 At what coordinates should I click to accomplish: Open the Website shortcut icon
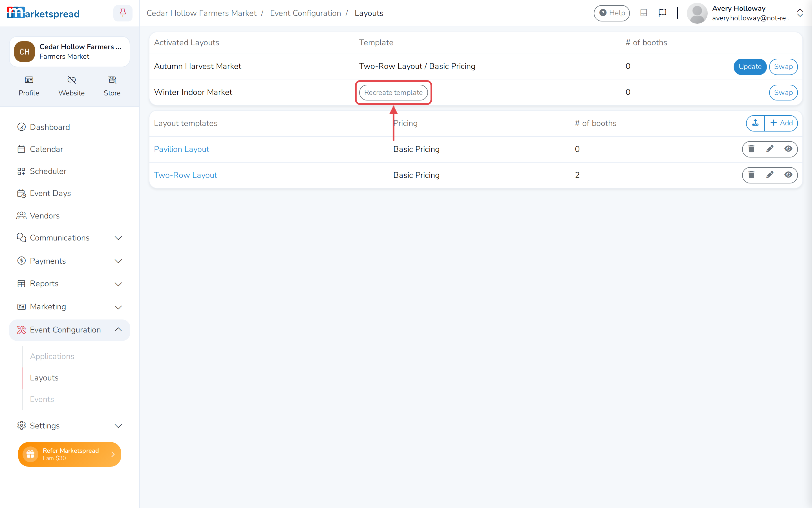71,80
